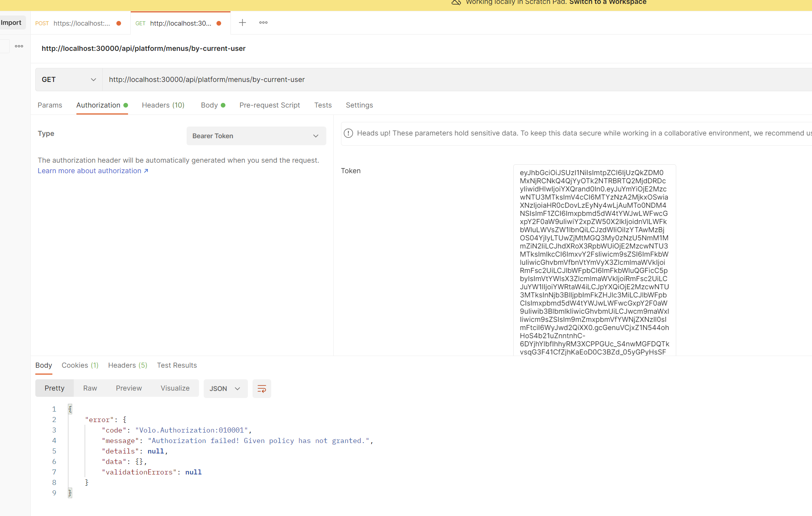Click the plus icon to open new tab
This screenshot has height=516, width=812.
coord(242,23)
